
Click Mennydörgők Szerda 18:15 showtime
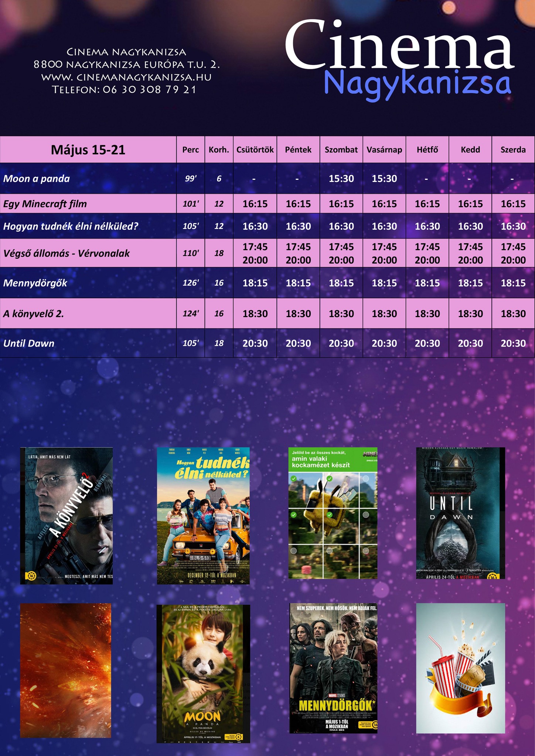tap(513, 283)
